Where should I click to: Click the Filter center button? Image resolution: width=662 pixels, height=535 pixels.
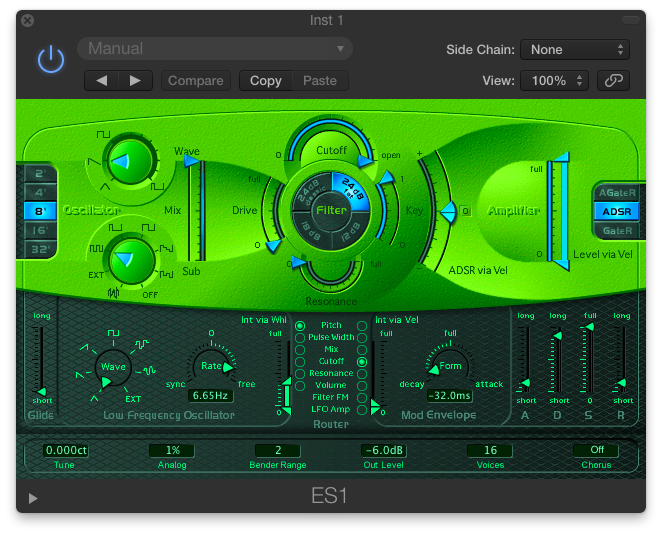coord(331,210)
